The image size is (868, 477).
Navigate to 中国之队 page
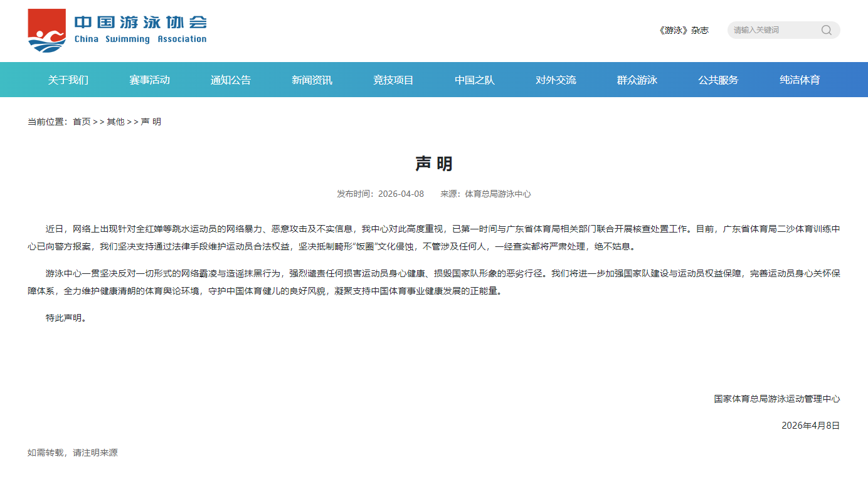(x=475, y=80)
